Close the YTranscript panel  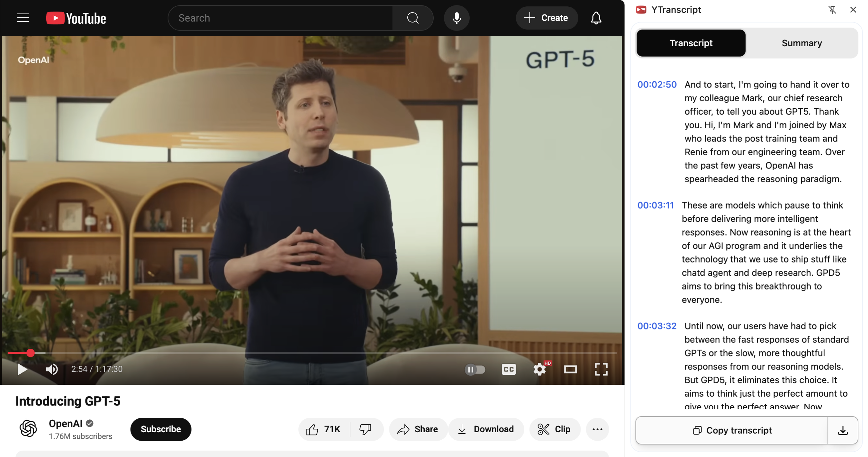tap(853, 10)
